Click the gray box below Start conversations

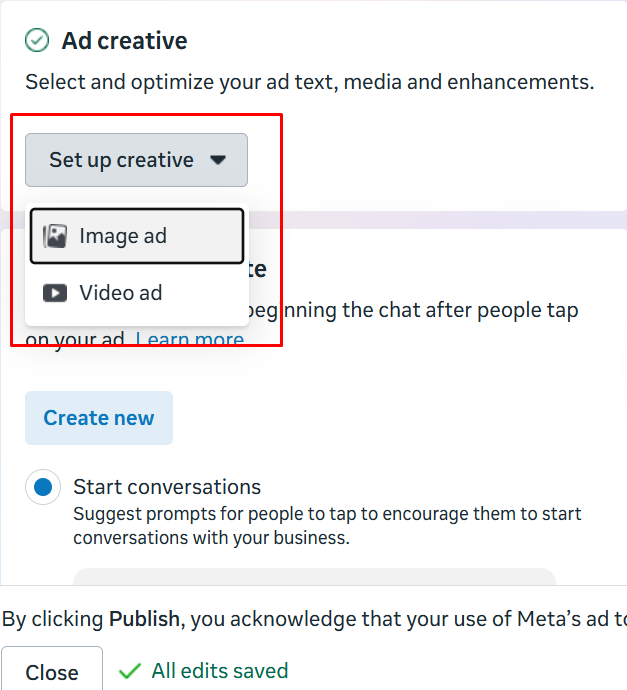[x=313, y=575]
